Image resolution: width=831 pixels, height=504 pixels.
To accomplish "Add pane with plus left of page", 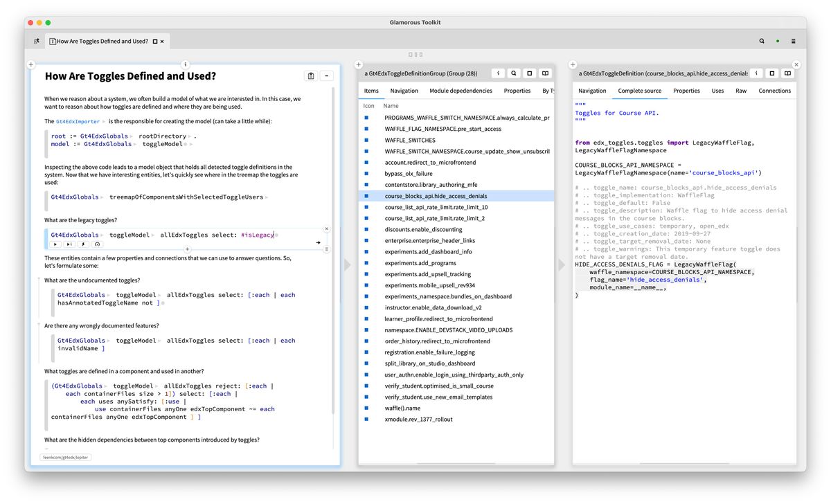I will tap(30, 64).
